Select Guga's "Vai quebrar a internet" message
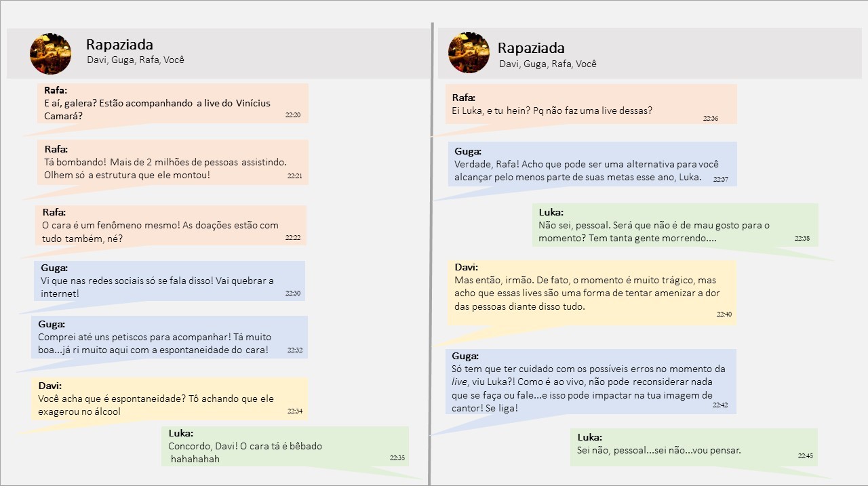The image size is (868, 488). [x=170, y=281]
